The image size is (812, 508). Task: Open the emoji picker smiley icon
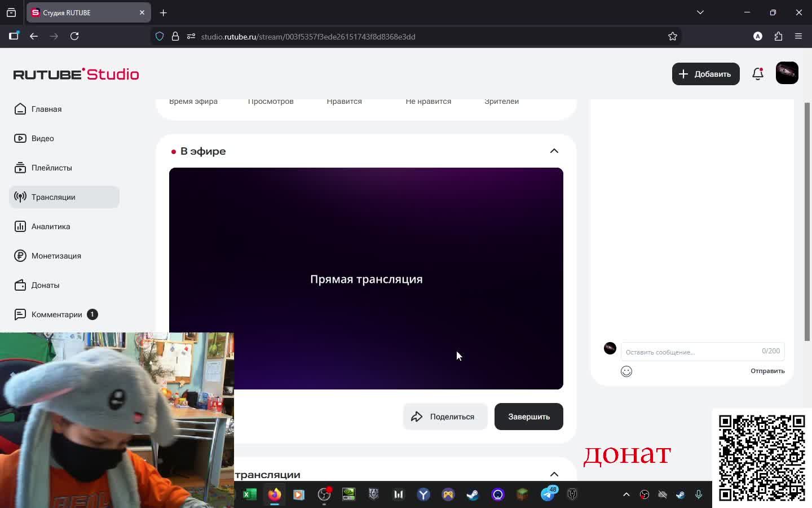coord(626,371)
